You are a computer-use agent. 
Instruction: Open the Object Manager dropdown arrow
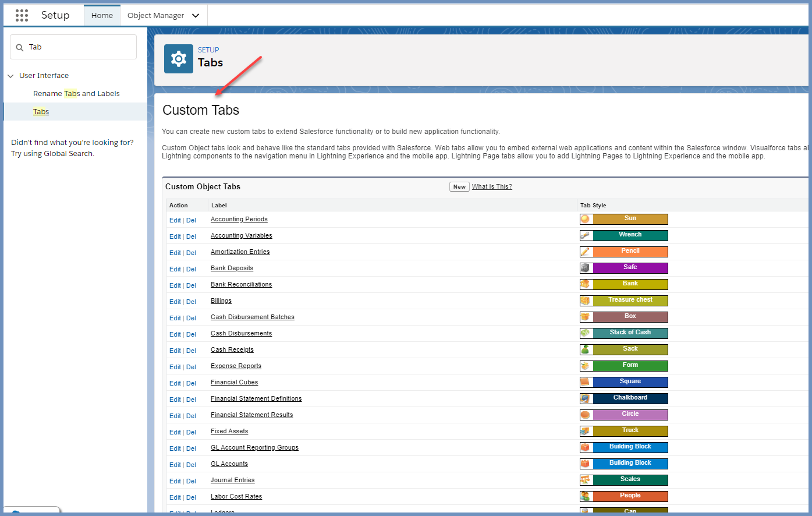click(x=196, y=16)
